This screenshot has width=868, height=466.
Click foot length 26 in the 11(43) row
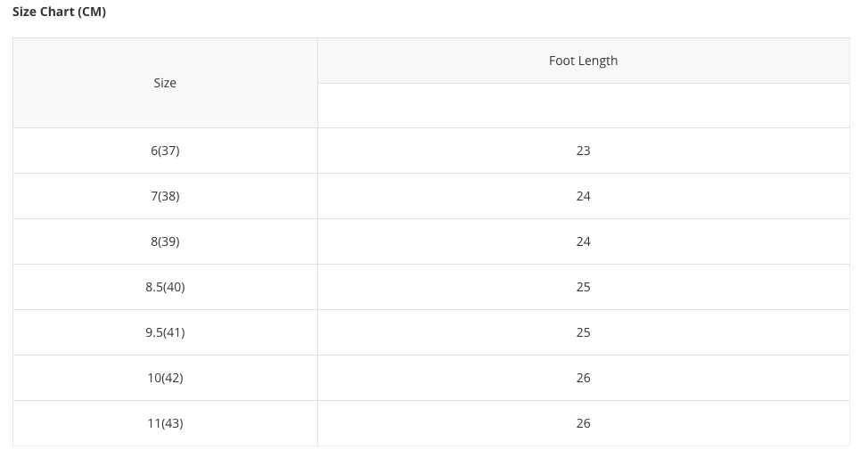coord(583,423)
